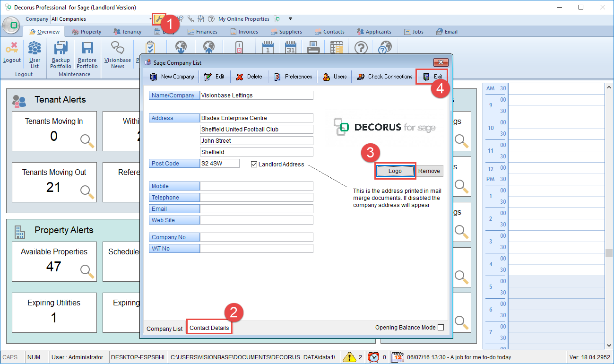The width and height of the screenshot is (614, 364).
Task: Select the Contacts ribbon tab
Action: click(329, 32)
